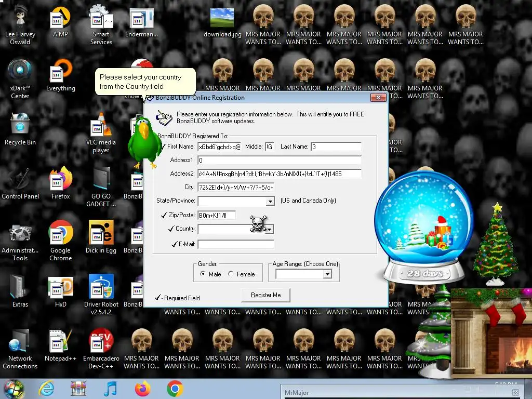Click in the Address1 field

point(280,160)
